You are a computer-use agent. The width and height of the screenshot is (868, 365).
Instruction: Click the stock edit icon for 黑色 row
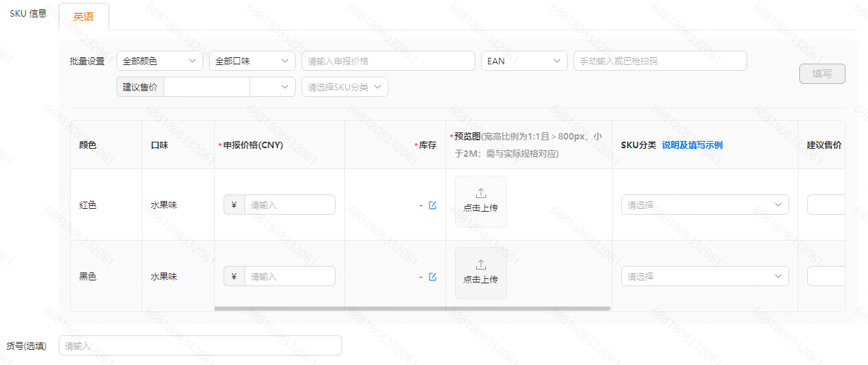(x=433, y=277)
